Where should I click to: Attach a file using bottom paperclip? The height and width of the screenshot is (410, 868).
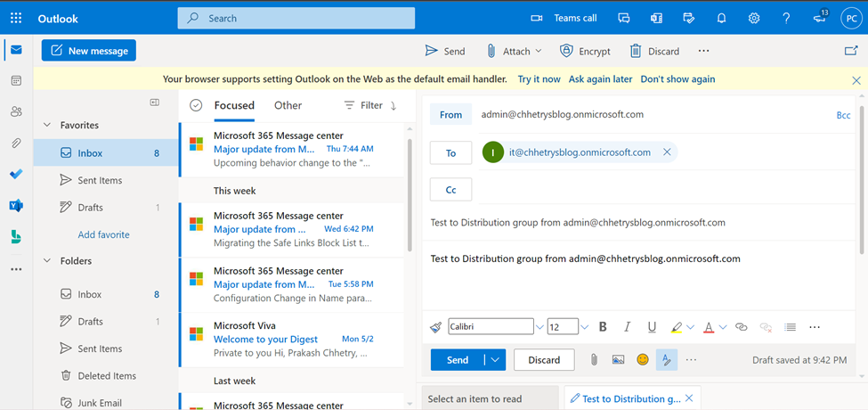tap(594, 359)
